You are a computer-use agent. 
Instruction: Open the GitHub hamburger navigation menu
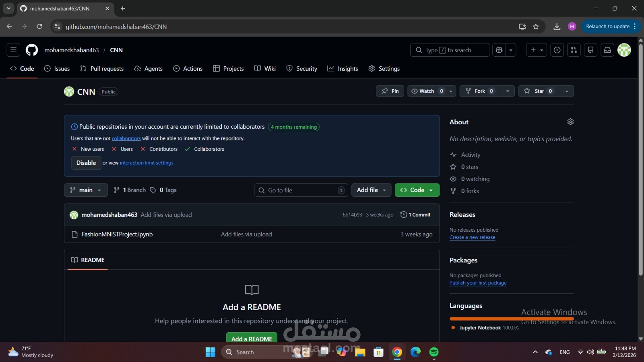13,50
